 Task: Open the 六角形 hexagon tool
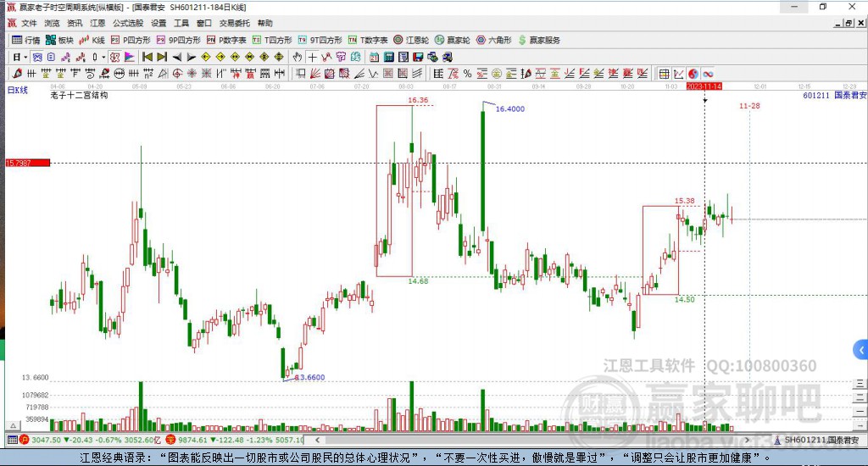click(494, 40)
